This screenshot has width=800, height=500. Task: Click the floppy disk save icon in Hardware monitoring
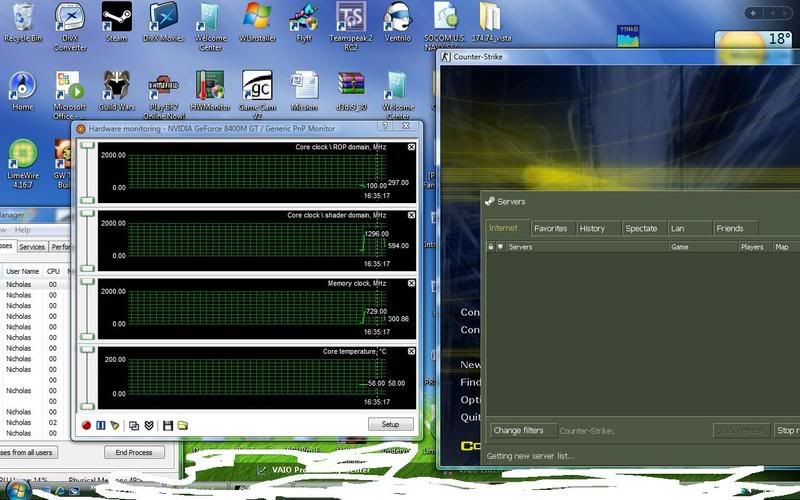168,425
